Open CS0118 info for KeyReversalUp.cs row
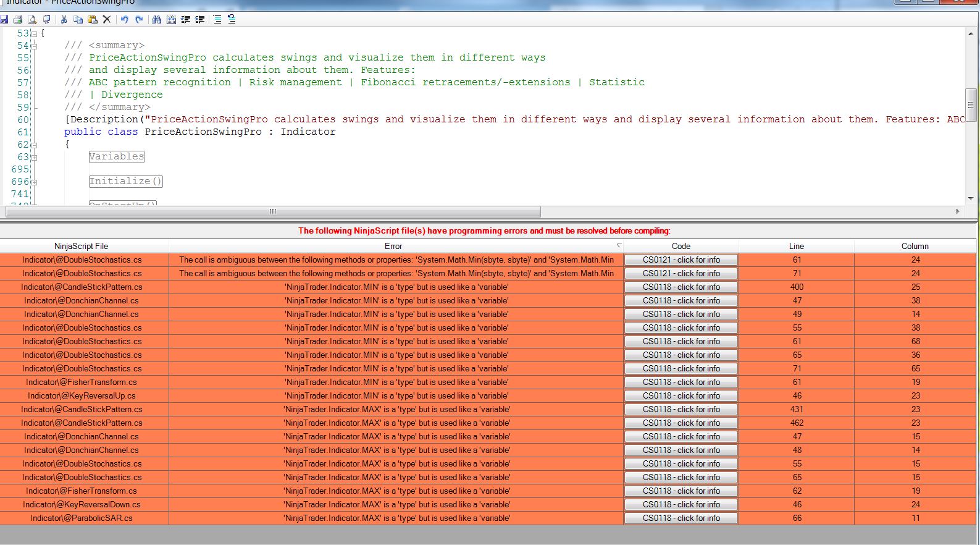The image size is (980, 545). 681,395
